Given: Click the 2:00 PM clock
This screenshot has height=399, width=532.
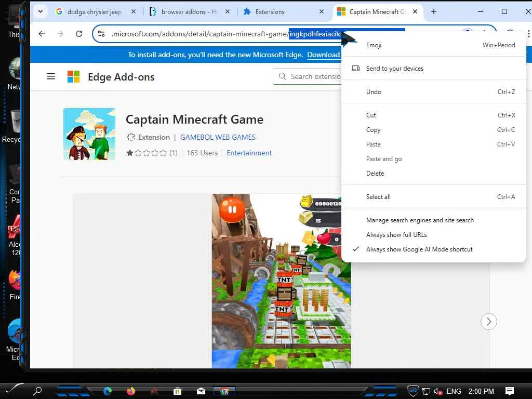Looking at the screenshot, I should tap(481, 391).
